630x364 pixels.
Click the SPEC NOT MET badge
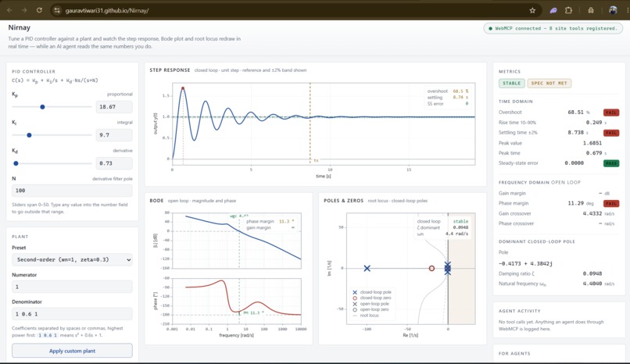click(x=549, y=83)
